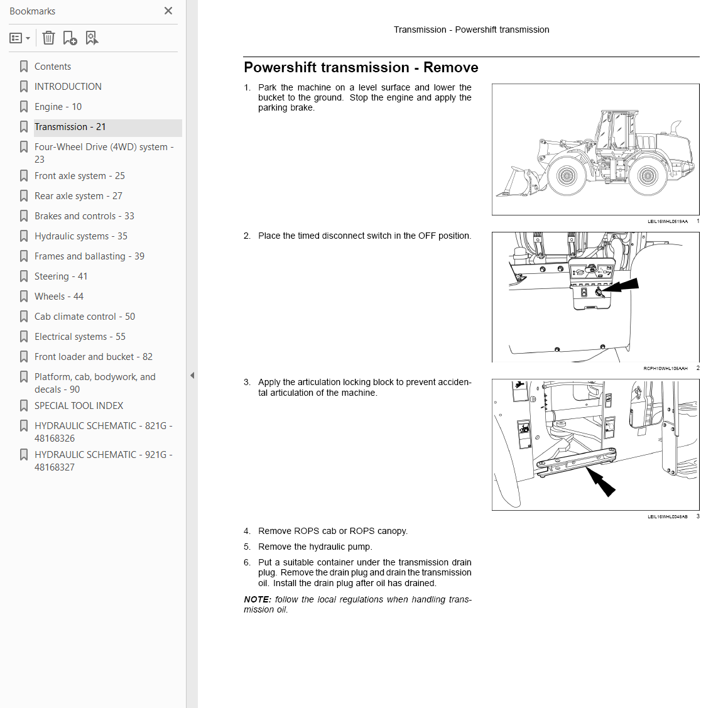Click the add new bookmark icon
The width and height of the screenshot is (728, 708).
point(70,38)
